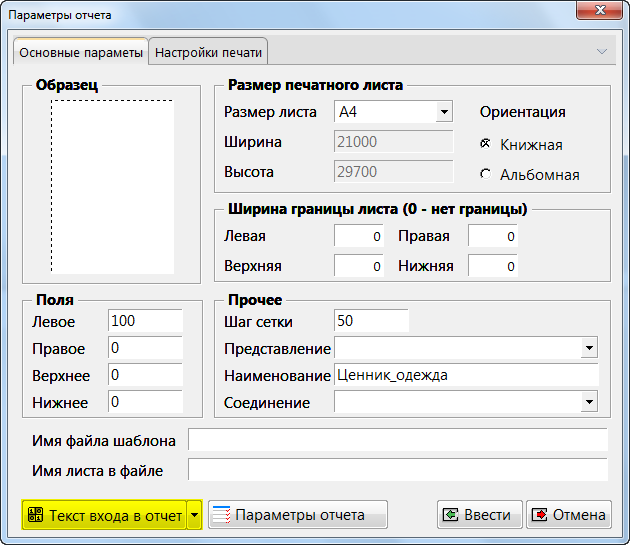Cancel with the Отмена button
This screenshot has width=630, height=545.
pyautogui.click(x=569, y=514)
